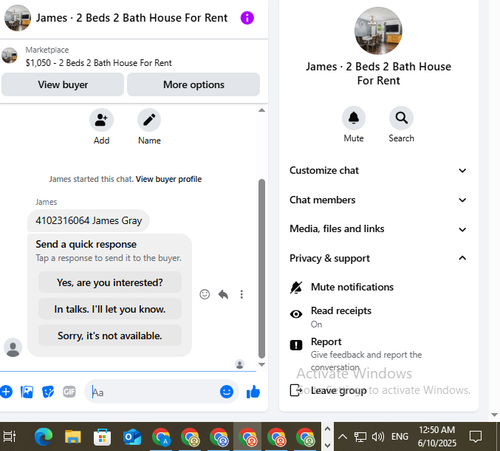Screen dimensions: 500x451
Task: Click network icon in system tray
Action: click(x=360, y=437)
